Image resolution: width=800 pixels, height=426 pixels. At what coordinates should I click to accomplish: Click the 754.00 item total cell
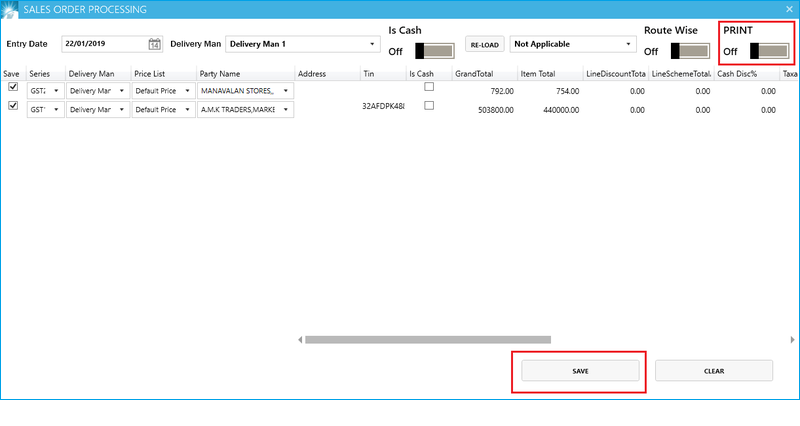[567, 91]
